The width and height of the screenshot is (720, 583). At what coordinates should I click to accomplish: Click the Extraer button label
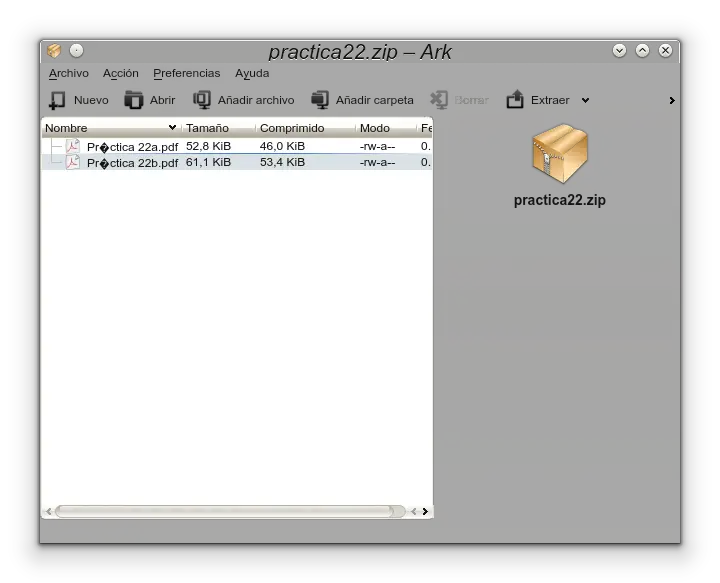point(550,100)
